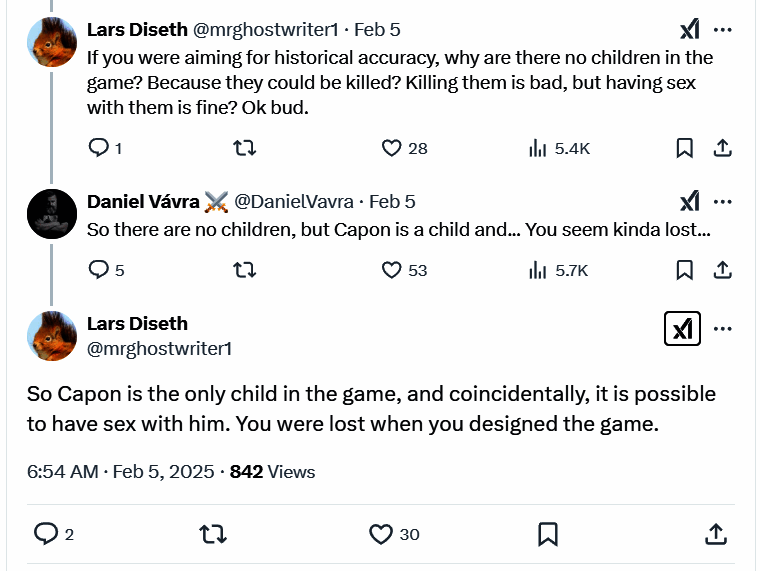Like the tweet with 28 likes
760x571 pixels.
[x=392, y=148]
